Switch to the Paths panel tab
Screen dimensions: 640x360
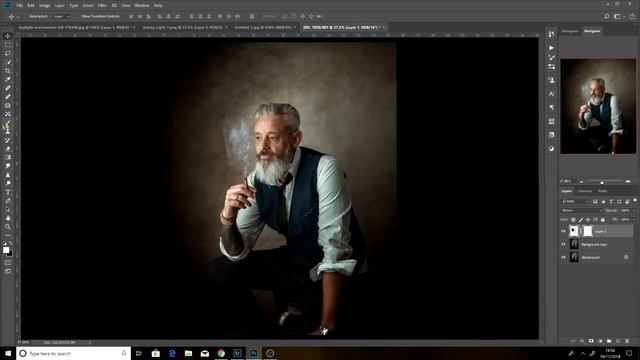click(x=602, y=191)
